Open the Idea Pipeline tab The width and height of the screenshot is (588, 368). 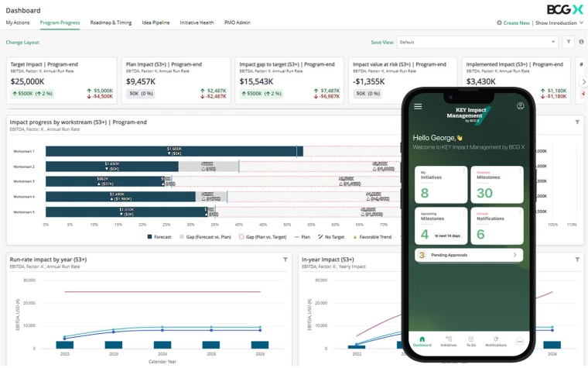156,22
